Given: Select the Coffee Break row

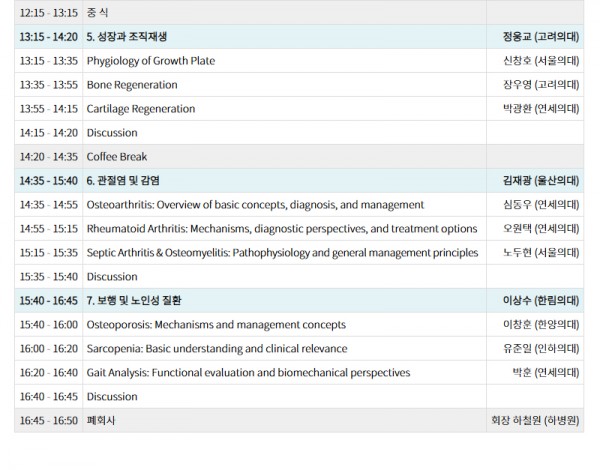Looking at the screenshot, I should [x=116, y=157].
